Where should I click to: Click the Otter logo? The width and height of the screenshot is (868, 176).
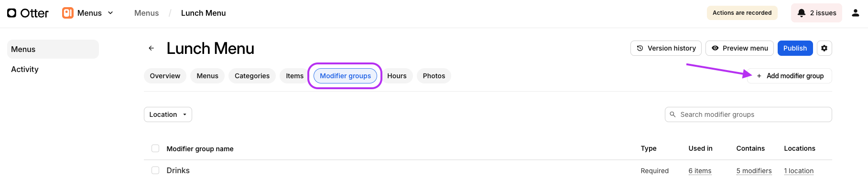(28, 13)
